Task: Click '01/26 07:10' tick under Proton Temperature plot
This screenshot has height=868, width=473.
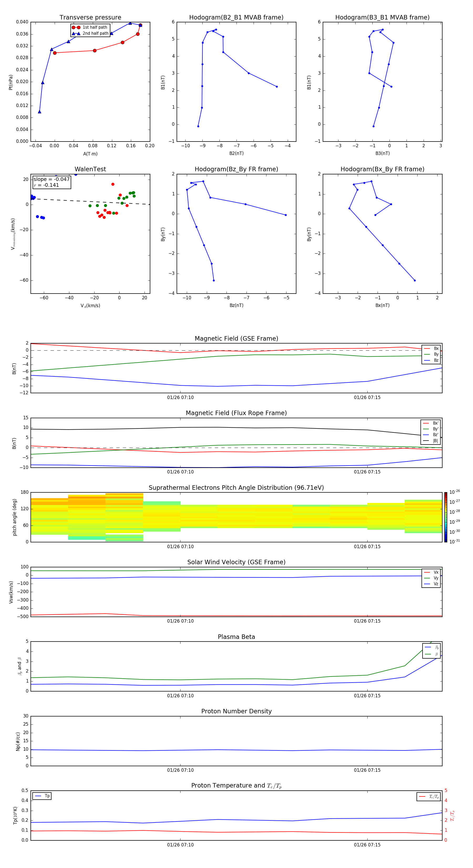Action: 181,845
